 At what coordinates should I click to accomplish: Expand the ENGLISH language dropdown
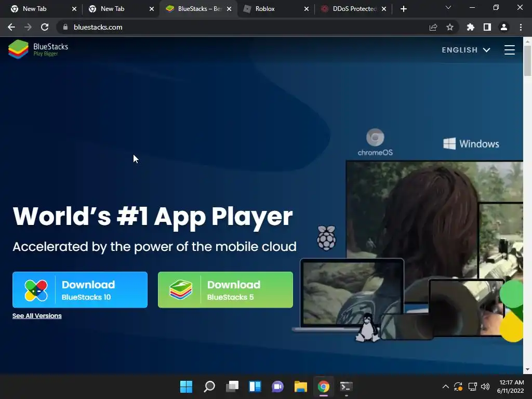(466, 50)
